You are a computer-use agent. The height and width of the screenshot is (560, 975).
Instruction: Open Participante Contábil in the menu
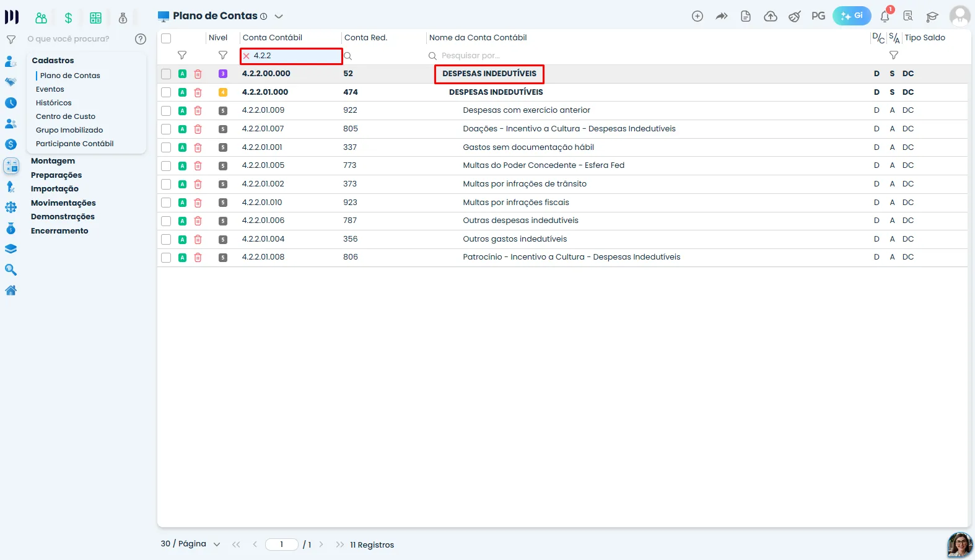tap(75, 144)
